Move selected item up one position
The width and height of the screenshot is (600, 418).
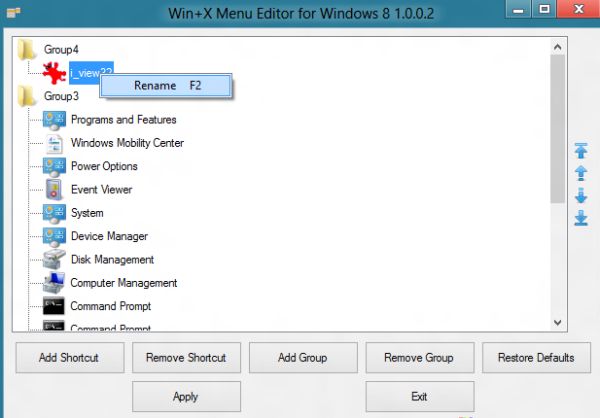pos(581,173)
